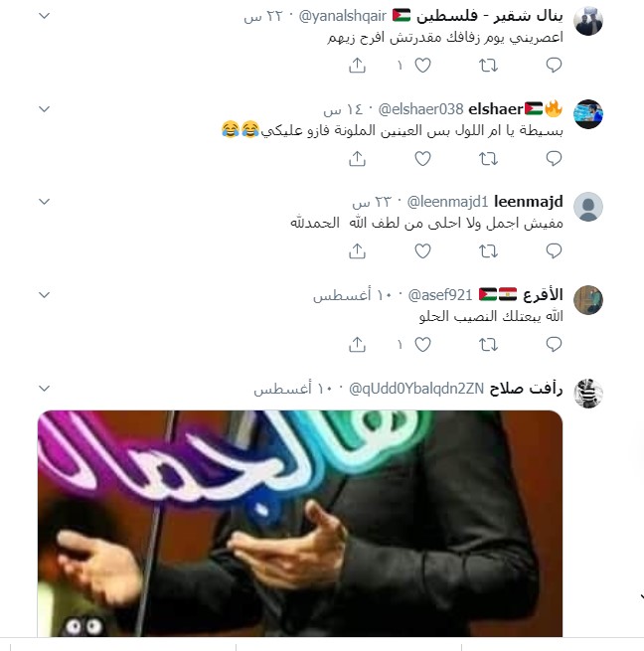
Task: Retweet the elshaer tweet
Action: 488,159
